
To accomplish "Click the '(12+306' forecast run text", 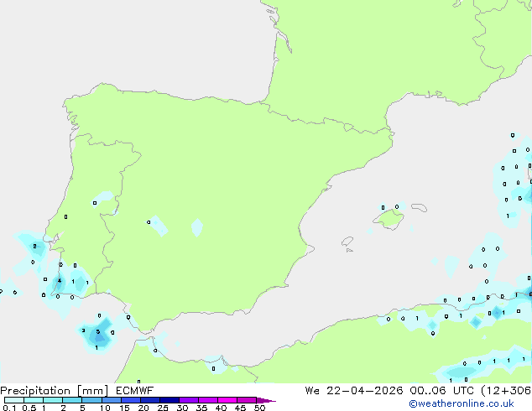I will [x=506, y=391].
